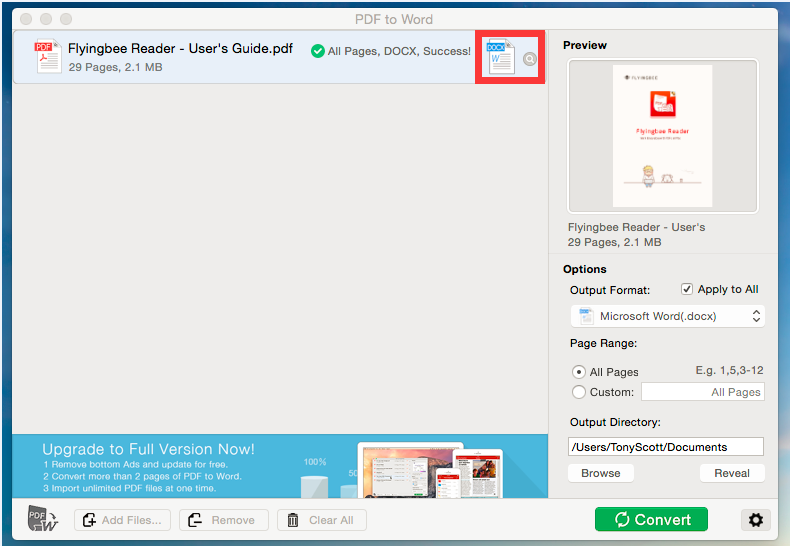Click the 'All Pages, DOCX, Success!' status text
790x546 pixels.
tap(399, 51)
